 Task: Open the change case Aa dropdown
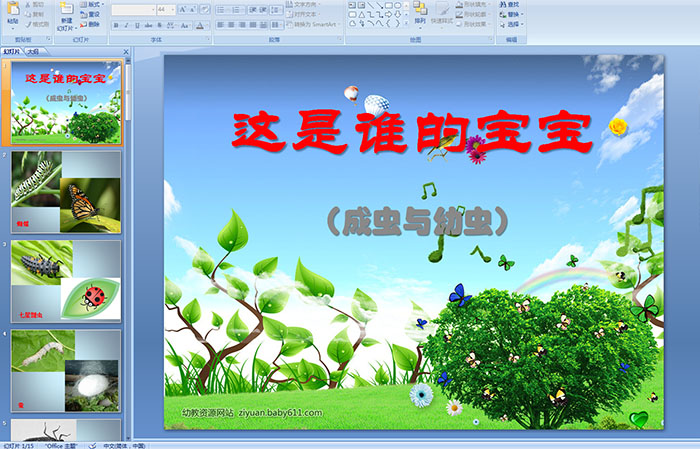pos(184,25)
